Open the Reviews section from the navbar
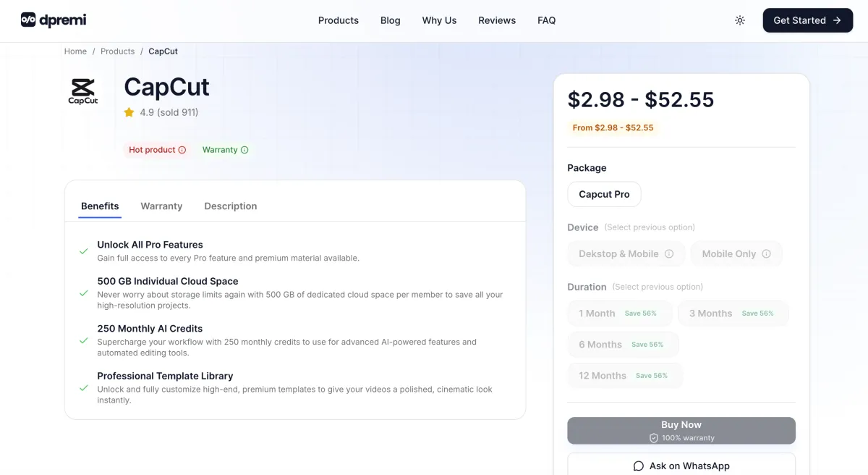868x475 pixels. (497, 20)
